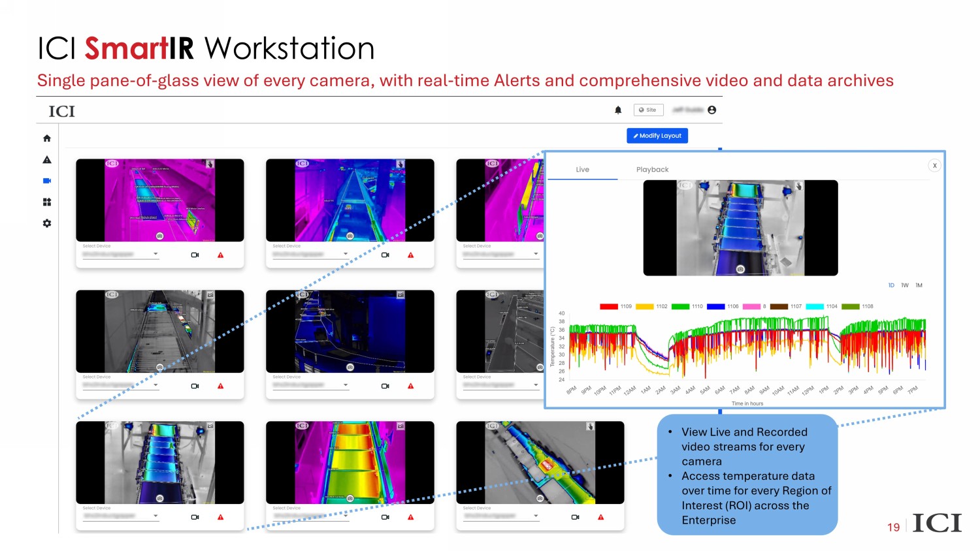Expand the Select Device dropdown under the middle-left camera

click(x=155, y=385)
